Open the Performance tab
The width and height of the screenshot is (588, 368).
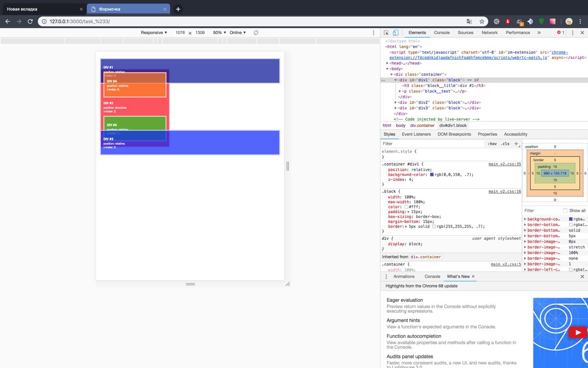518,33
